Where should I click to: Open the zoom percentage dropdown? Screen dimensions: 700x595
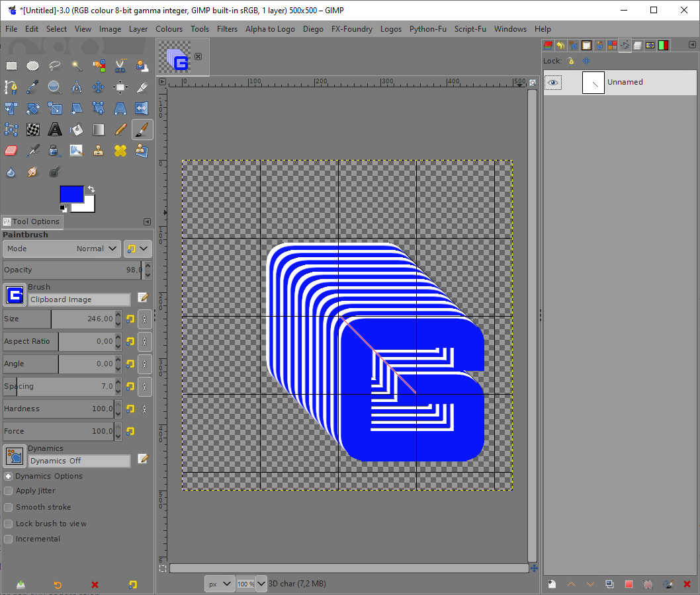click(261, 584)
